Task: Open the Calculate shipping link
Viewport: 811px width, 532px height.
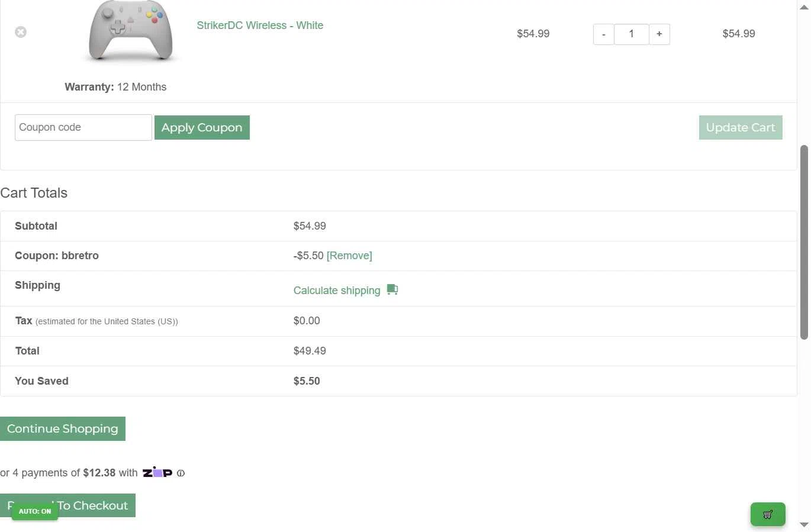Action: [337, 291]
